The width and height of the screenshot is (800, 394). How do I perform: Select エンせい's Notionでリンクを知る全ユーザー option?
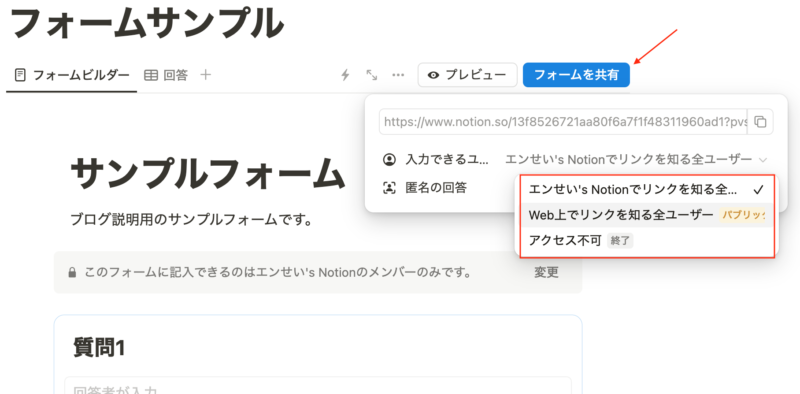[647, 189]
